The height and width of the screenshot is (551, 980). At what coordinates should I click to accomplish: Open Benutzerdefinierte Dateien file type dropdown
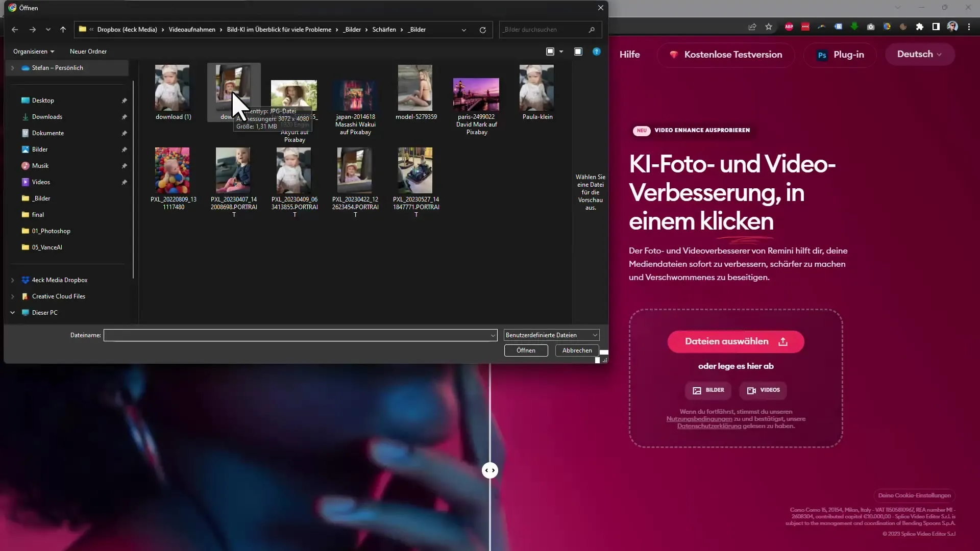[x=551, y=335]
